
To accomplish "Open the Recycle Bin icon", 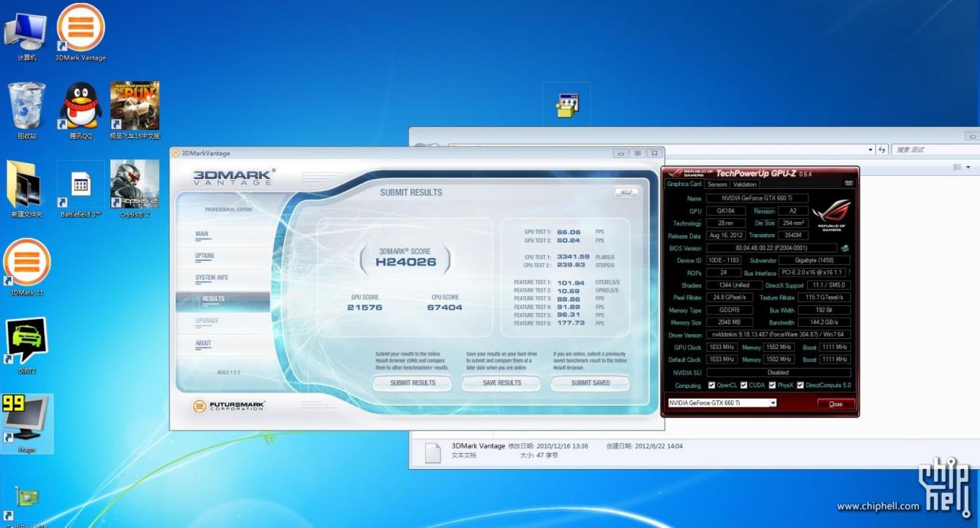I will [27, 110].
